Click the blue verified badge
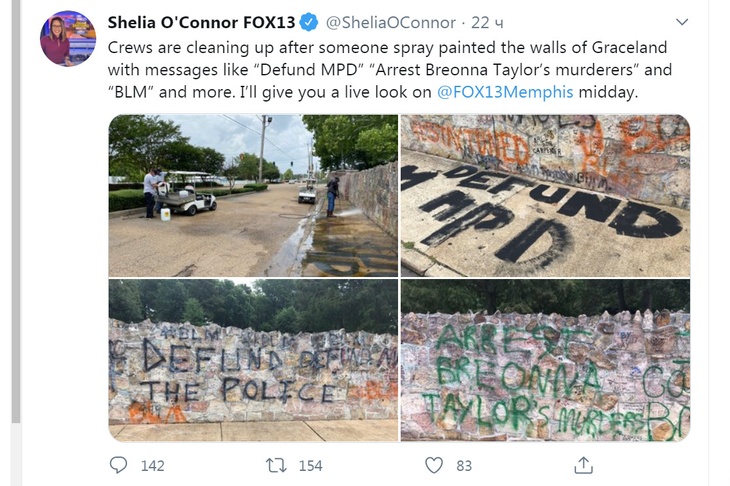The height and width of the screenshot is (486, 730). pyautogui.click(x=311, y=22)
